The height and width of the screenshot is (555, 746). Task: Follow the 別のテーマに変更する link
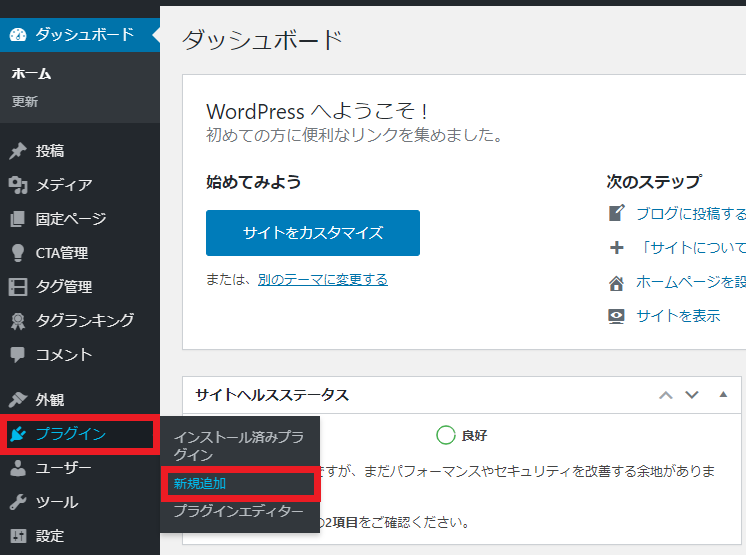[321, 279]
